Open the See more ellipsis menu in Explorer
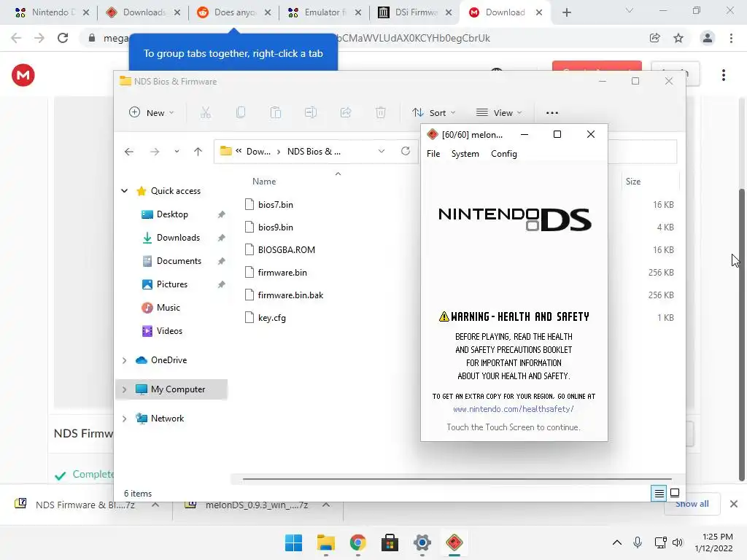Image resolution: width=747 pixels, height=560 pixels. tap(551, 113)
